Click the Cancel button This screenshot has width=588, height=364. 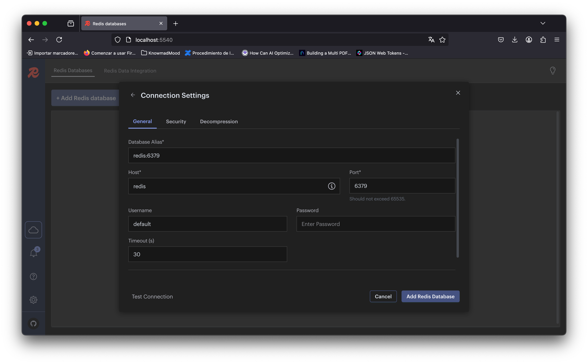click(383, 296)
